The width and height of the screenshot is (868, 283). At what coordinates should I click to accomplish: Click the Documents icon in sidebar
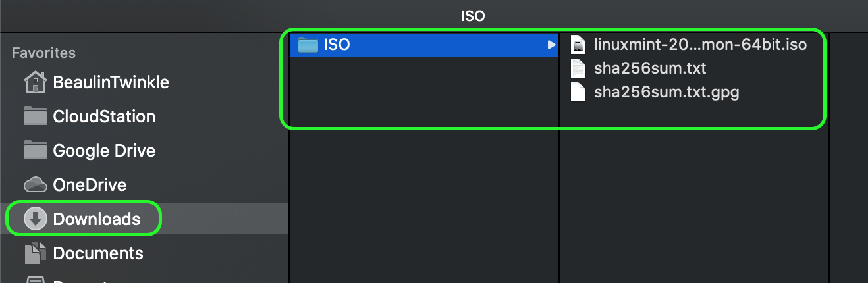point(36,253)
